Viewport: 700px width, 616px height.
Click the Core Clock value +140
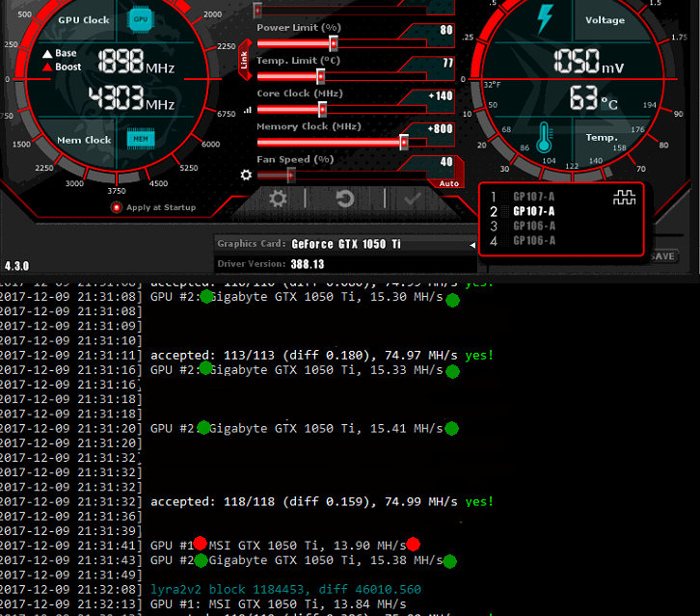point(441,96)
